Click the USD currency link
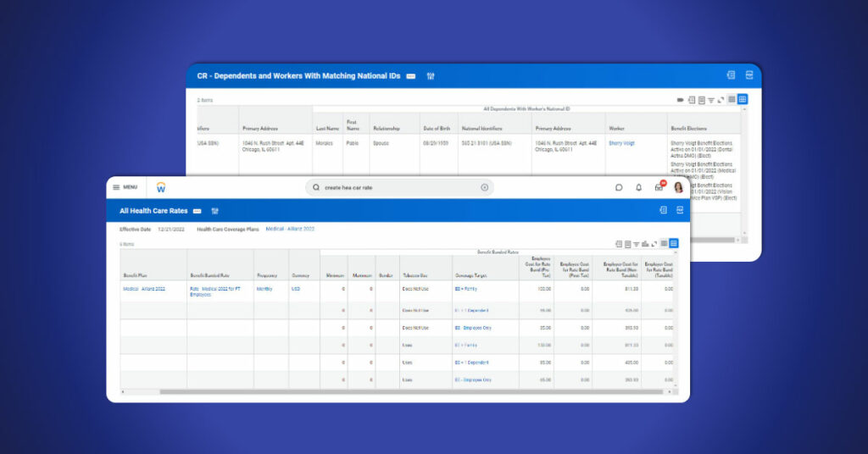Screen dimensions: 868x454 tap(296, 289)
